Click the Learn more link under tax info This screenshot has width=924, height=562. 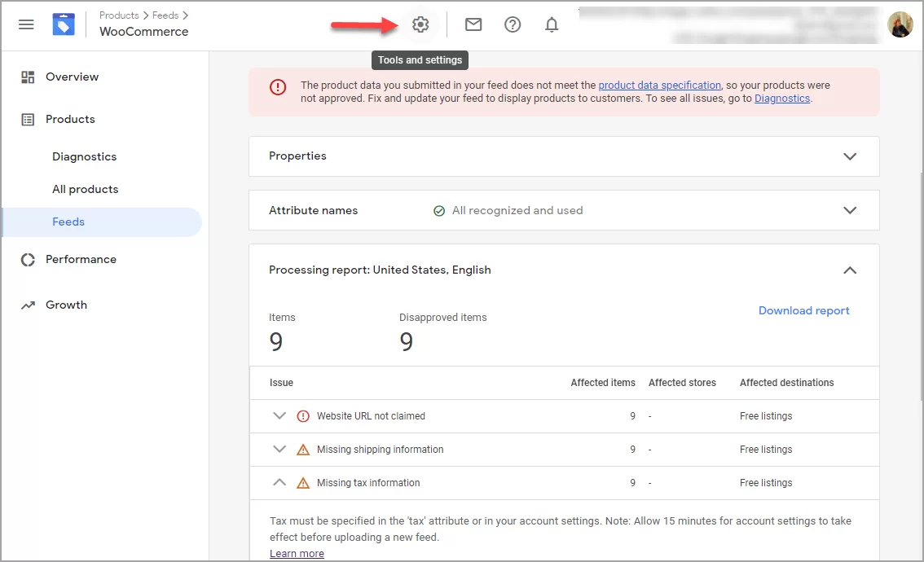tap(297, 553)
